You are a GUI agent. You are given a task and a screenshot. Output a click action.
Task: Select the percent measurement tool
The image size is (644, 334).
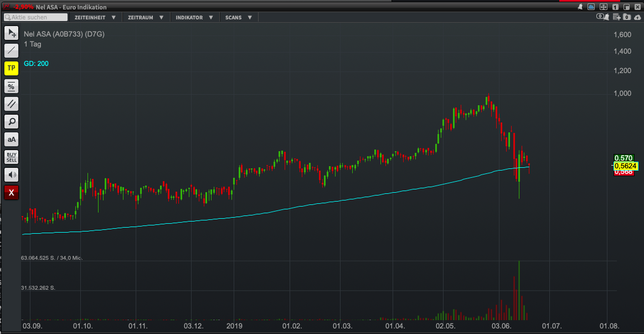12,86
